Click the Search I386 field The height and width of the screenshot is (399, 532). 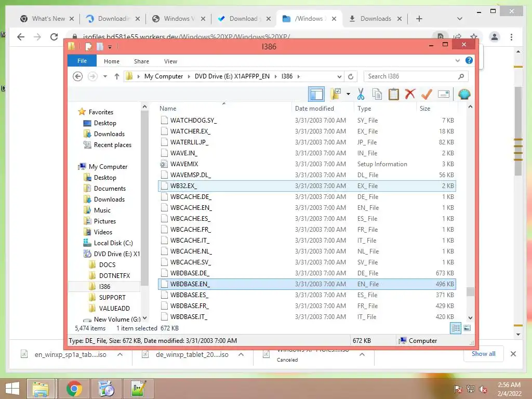(416, 76)
